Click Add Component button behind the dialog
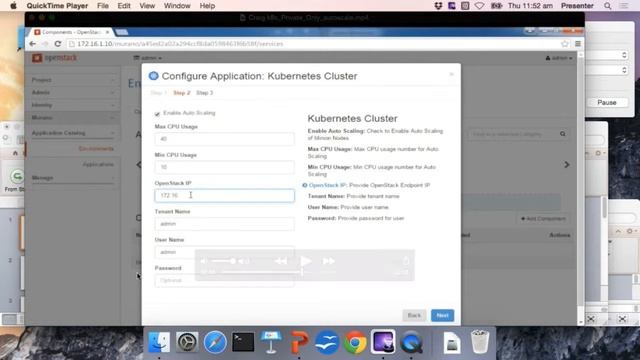The width and height of the screenshot is (640, 360). click(543, 218)
